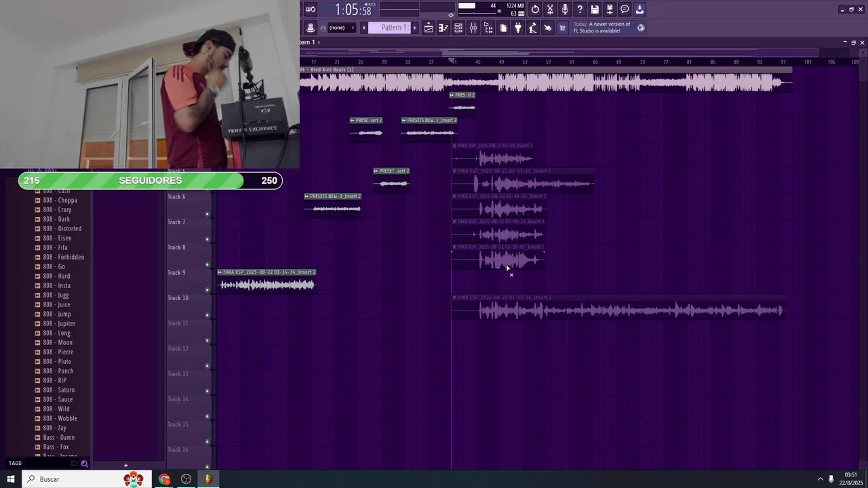Select the 808 - Jupiter sample

click(59, 323)
